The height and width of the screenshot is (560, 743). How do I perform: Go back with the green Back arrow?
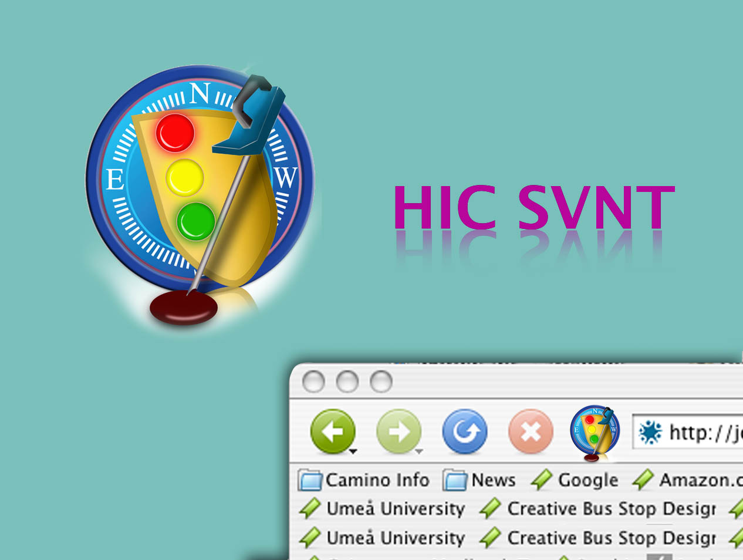pyautogui.click(x=332, y=431)
